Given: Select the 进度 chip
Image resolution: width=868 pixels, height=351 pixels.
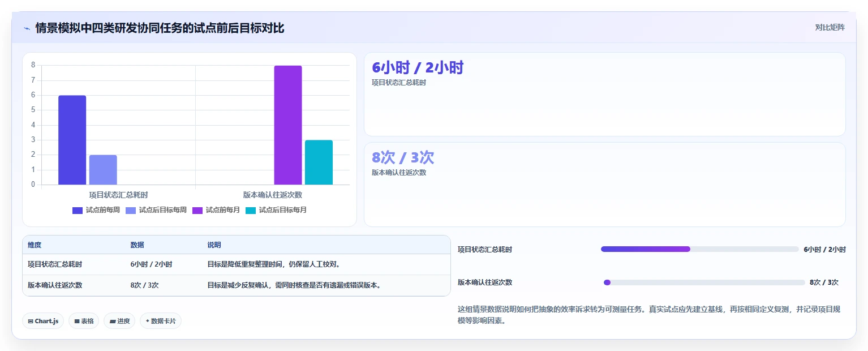Looking at the screenshot, I should (x=119, y=321).
